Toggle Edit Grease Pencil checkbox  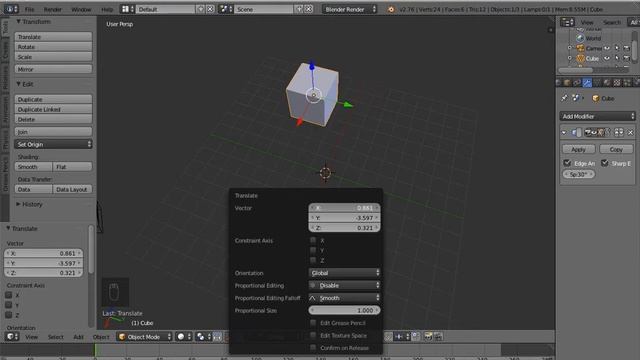coord(313,323)
